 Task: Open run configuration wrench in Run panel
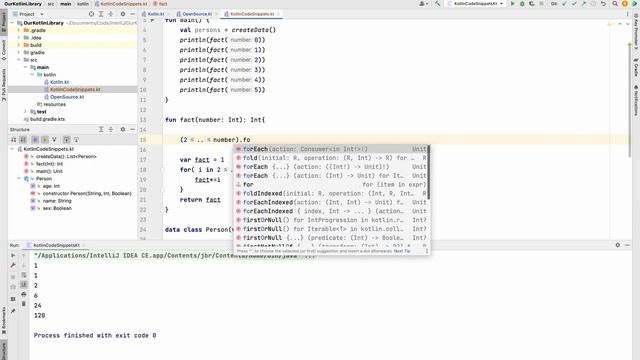click(x=13, y=265)
